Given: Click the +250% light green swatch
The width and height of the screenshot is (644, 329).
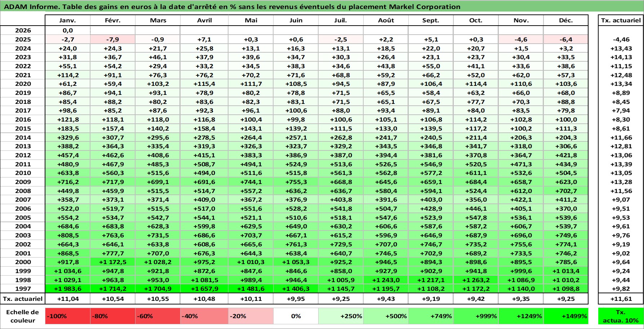Looking at the screenshot, I should coord(341,316).
